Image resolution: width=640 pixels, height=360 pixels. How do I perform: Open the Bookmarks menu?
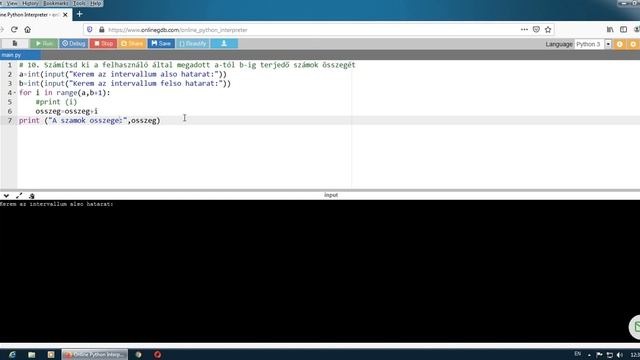pyautogui.click(x=56, y=3)
